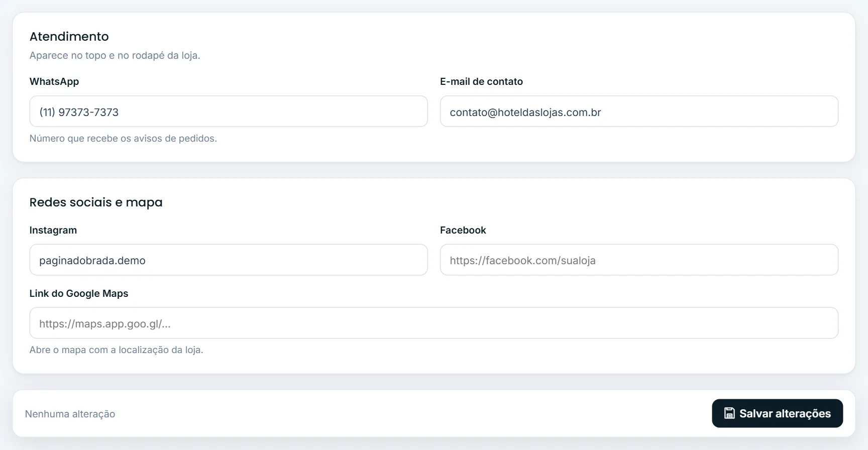Screen dimensions: 868x450
Task: Click the hint 'Abre o mapa com a localização da loja.'
Action: (117, 350)
